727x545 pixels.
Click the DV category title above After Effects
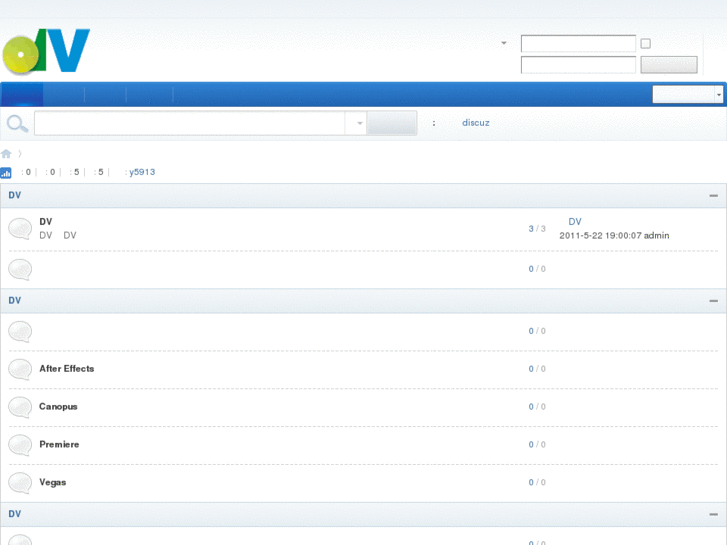(14, 301)
